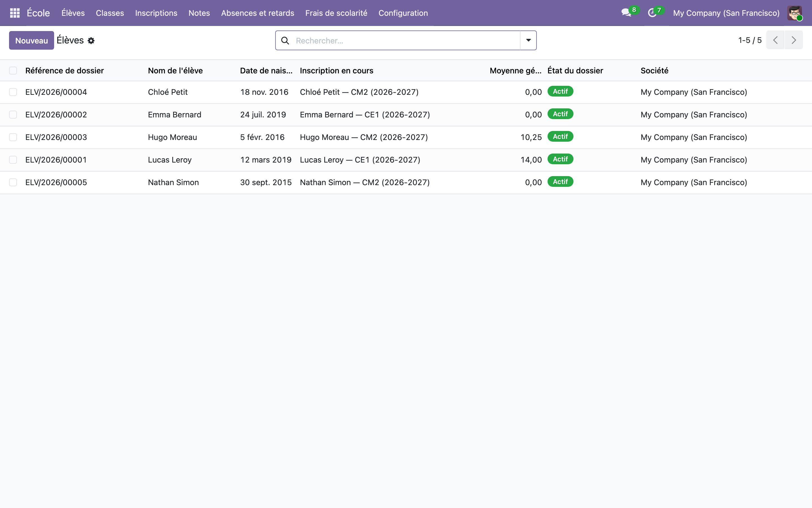
Task: Sort by Société column header
Action: point(654,71)
